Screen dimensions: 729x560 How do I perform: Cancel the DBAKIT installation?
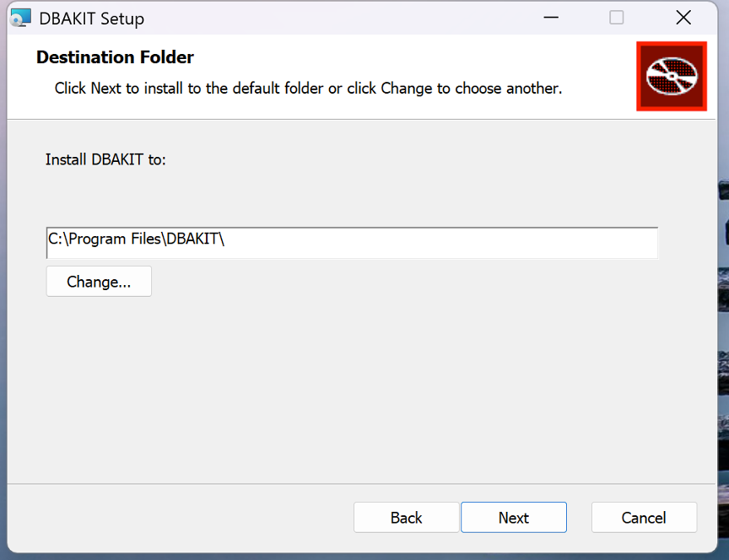[x=644, y=517]
